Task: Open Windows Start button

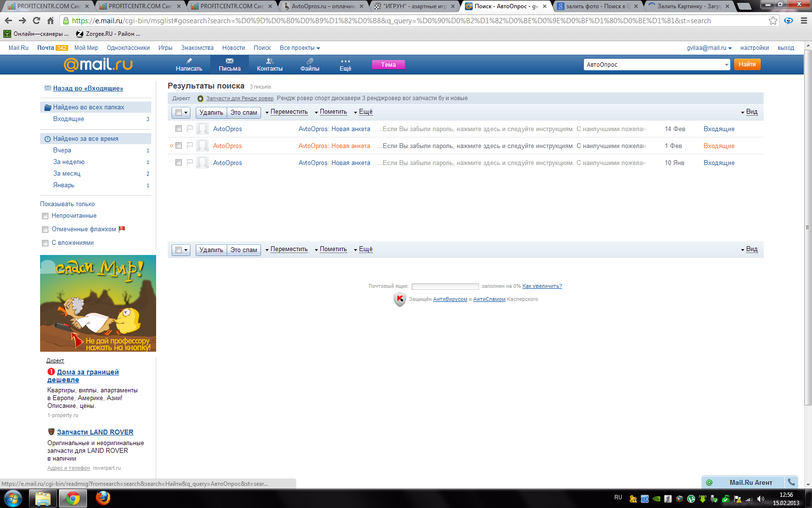Action: (13, 498)
